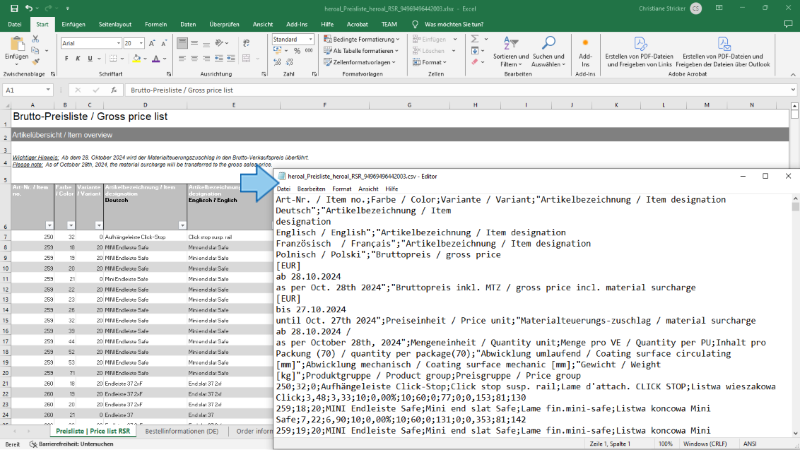Increase font size with the larger A icon
Screen dimensions: 800x450
click(x=152, y=43)
